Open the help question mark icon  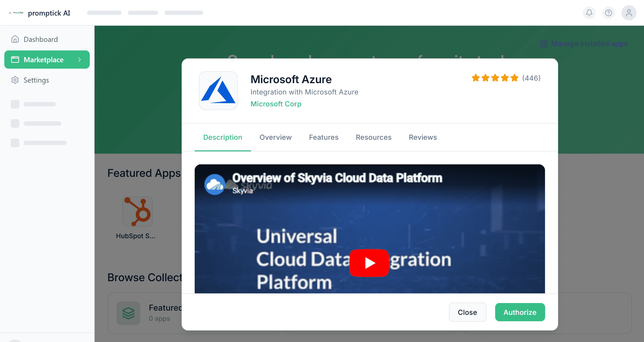pos(608,13)
